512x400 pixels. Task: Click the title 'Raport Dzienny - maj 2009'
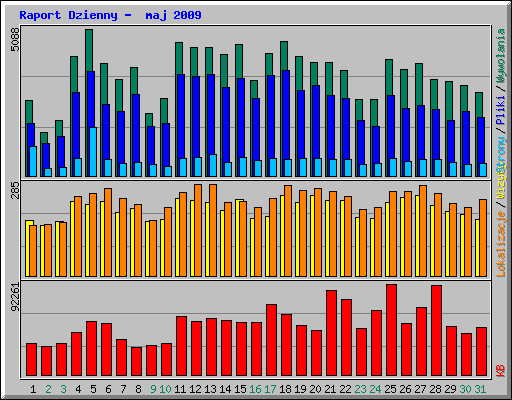pyautogui.click(x=110, y=15)
